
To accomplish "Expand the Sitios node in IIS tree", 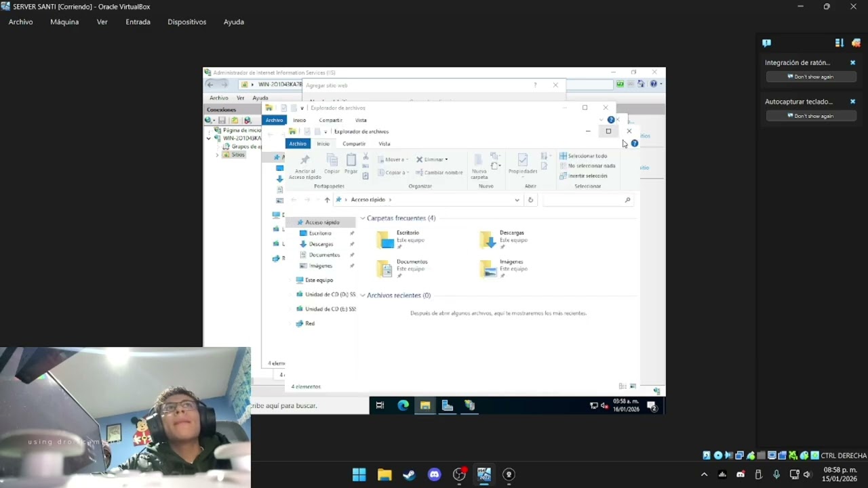I will click(x=218, y=155).
